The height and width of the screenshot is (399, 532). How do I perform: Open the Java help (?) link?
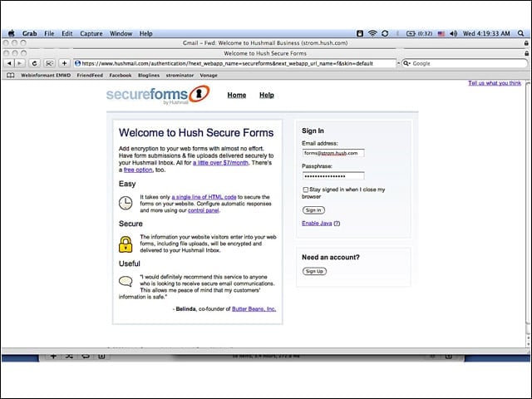click(337, 224)
